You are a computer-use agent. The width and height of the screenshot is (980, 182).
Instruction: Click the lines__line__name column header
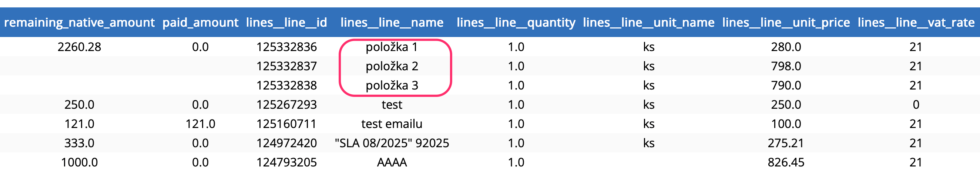pos(392,23)
